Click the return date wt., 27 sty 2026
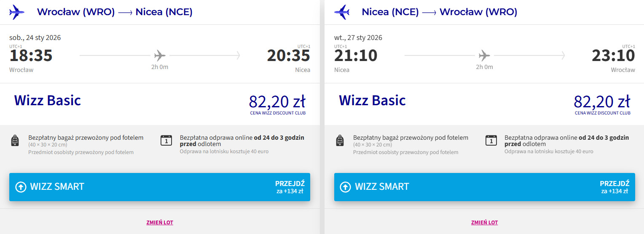This screenshot has width=644, height=234. (x=358, y=37)
